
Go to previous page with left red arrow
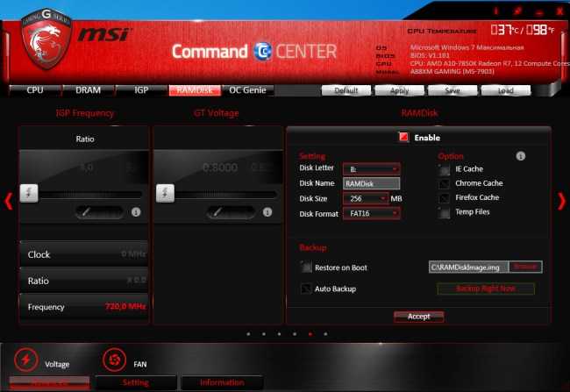9,201
